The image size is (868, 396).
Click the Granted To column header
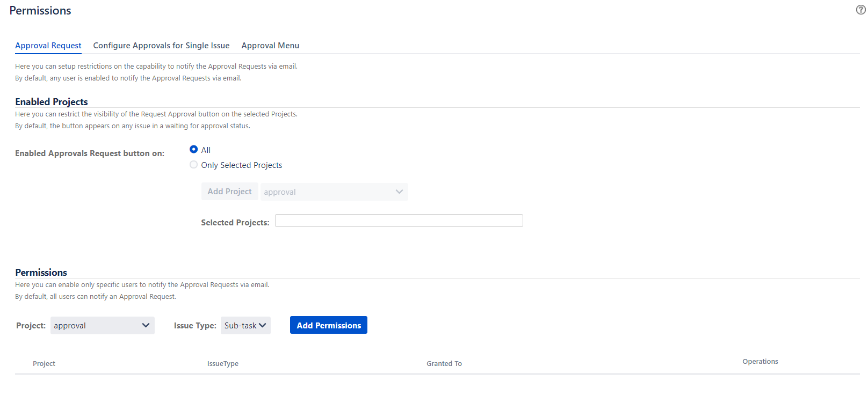tap(444, 364)
